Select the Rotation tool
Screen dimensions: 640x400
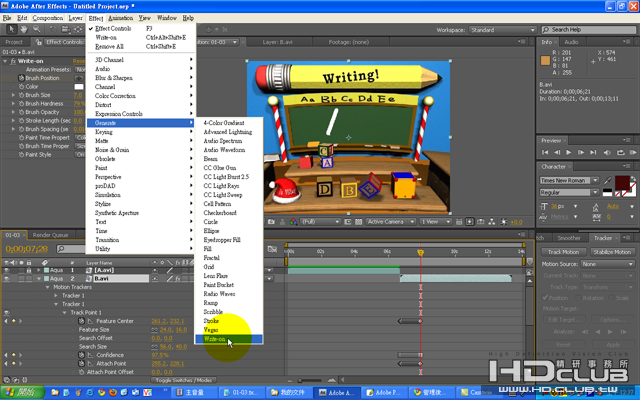pos(53,29)
